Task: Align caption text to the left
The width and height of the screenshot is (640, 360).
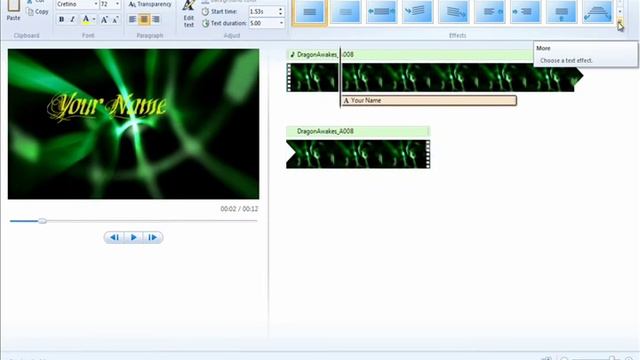Action: coord(133,19)
